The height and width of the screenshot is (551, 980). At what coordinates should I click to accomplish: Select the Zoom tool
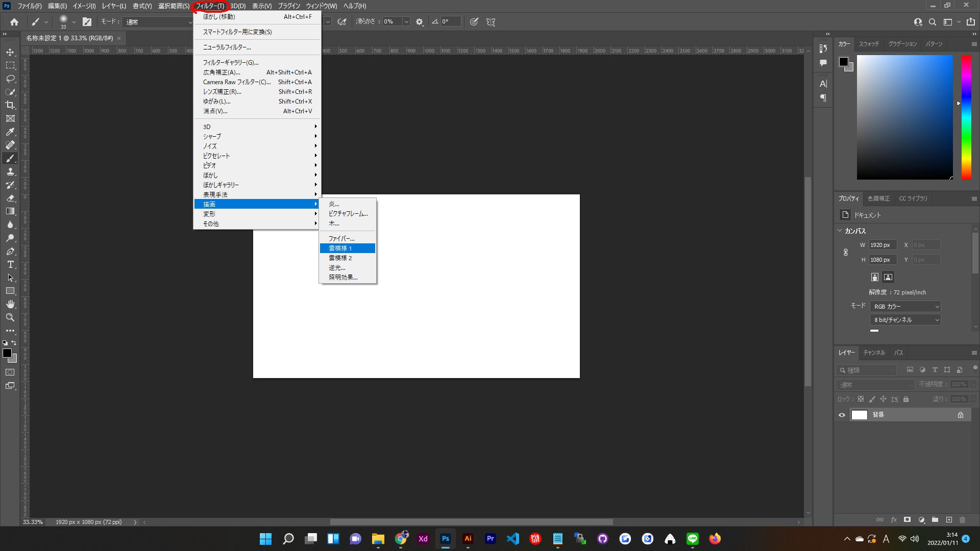point(10,317)
